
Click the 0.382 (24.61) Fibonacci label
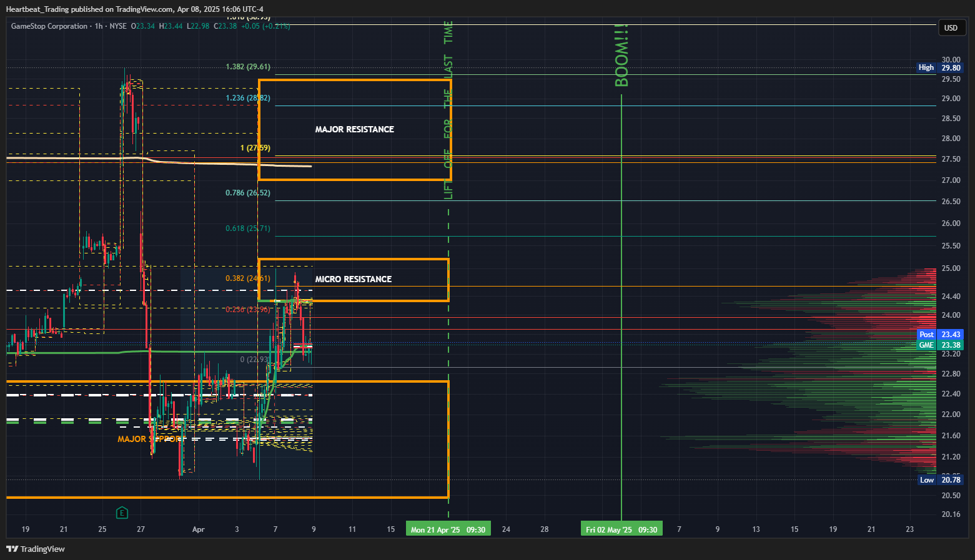[x=248, y=278]
